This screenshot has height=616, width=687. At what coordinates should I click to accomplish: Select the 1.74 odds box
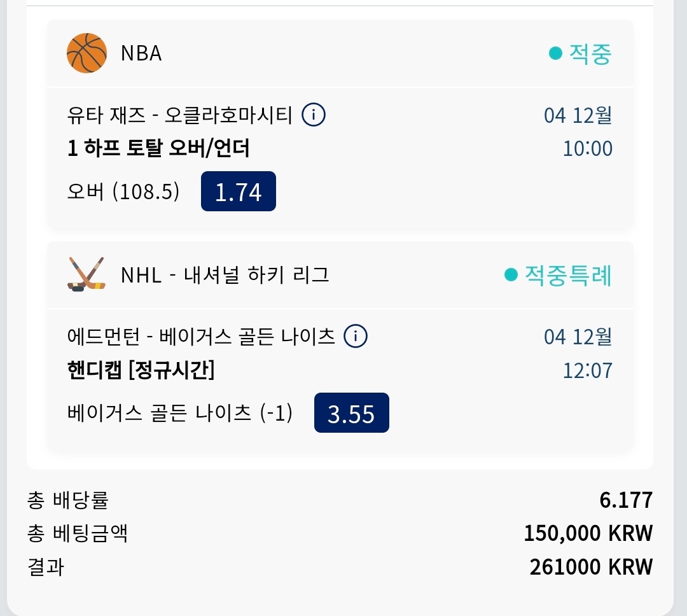tap(239, 192)
